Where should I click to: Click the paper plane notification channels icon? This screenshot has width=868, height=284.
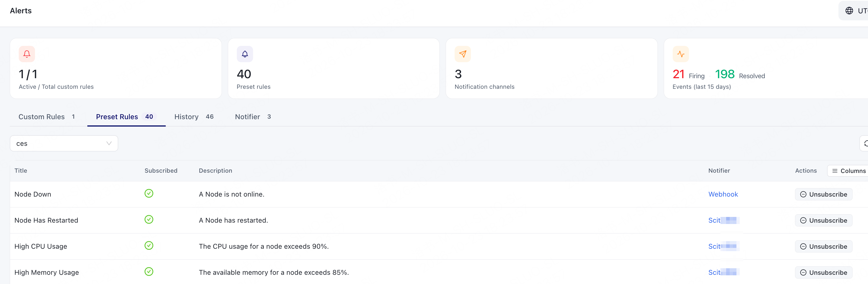463,54
